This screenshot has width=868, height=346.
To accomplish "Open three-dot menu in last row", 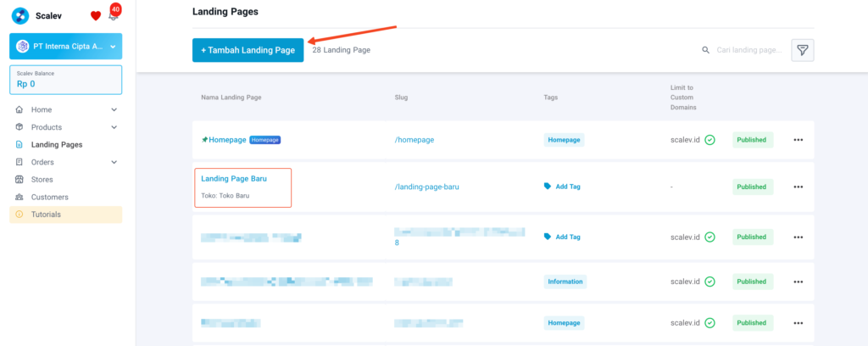I will (798, 323).
